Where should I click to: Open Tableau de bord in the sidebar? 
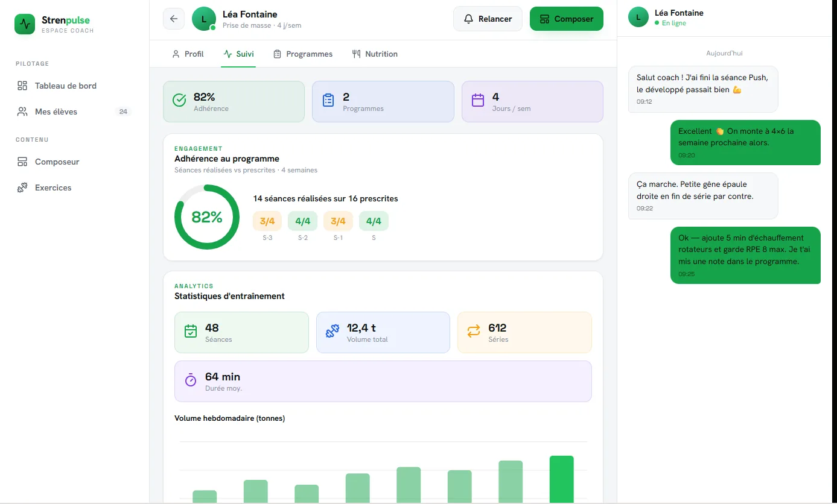click(74, 86)
